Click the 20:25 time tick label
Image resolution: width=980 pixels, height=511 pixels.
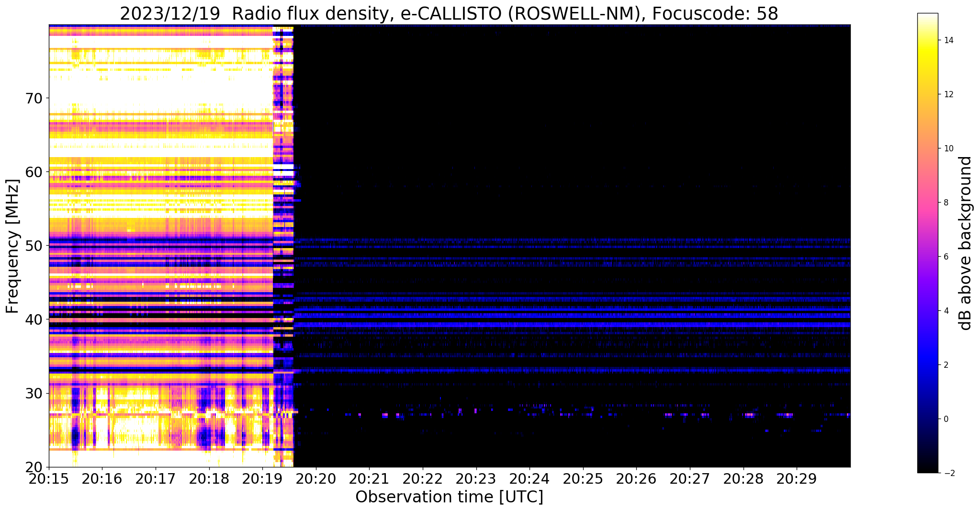click(x=583, y=478)
